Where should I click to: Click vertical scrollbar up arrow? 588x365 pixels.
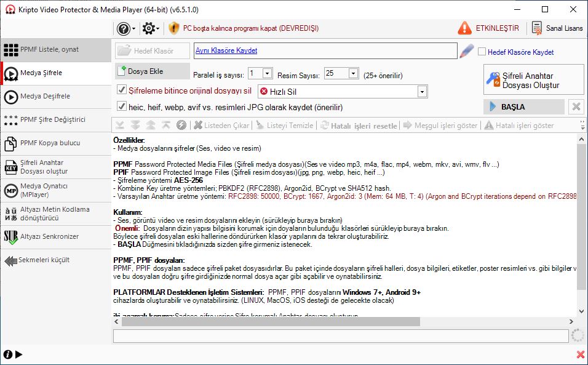pyautogui.click(x=581, y=139)
